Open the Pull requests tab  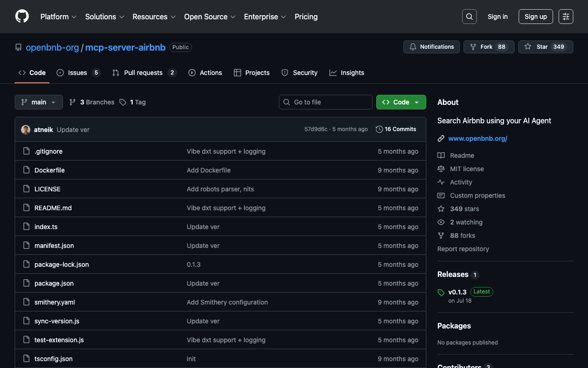[143, 73]
